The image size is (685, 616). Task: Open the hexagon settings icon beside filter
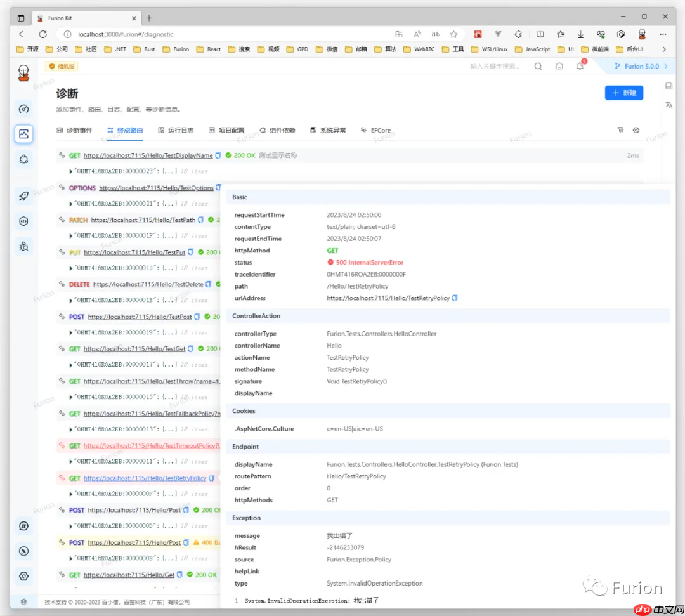pos(636,130)
